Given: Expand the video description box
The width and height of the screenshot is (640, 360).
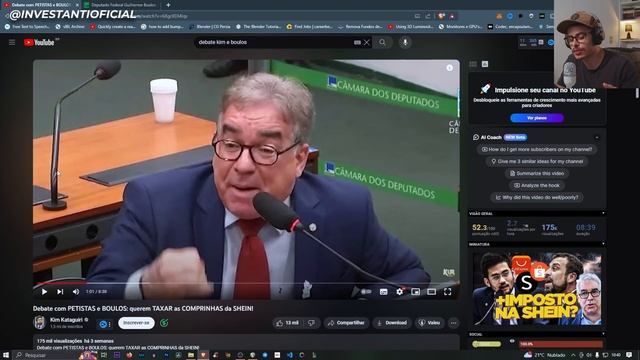Looking at the screenshot, I should point(246,343).
